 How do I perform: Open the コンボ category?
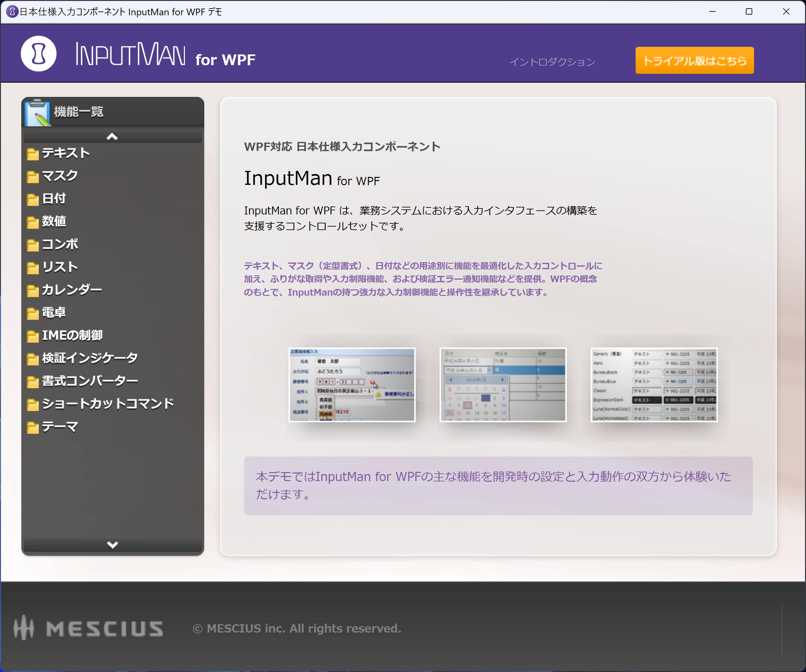coord(60,244)
